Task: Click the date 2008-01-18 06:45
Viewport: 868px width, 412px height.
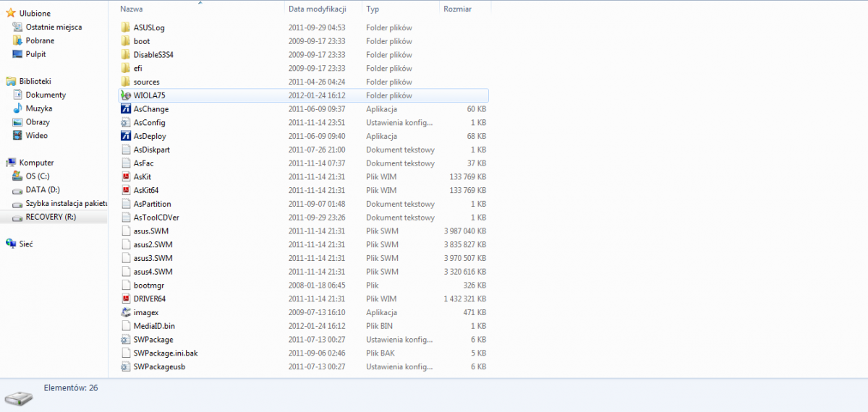Action: pyautogui.click(x=316, y=286)
